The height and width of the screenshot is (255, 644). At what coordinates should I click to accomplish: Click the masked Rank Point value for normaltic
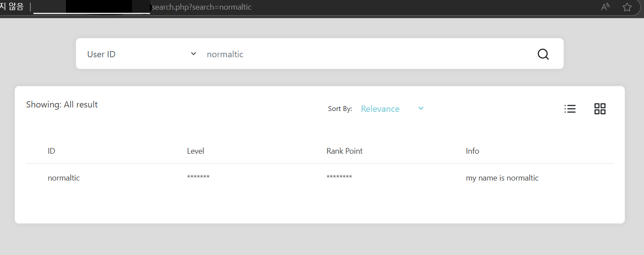(x=339, y=177)
